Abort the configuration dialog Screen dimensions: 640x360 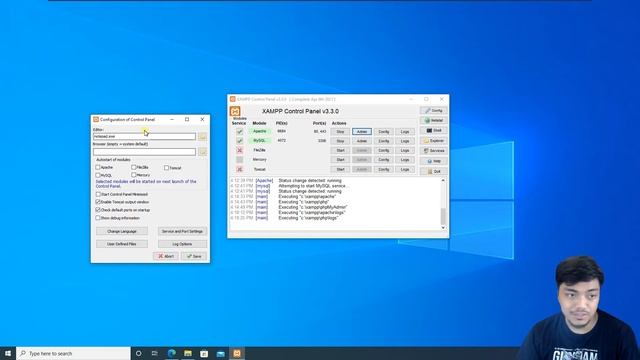[x=166, y=256]
